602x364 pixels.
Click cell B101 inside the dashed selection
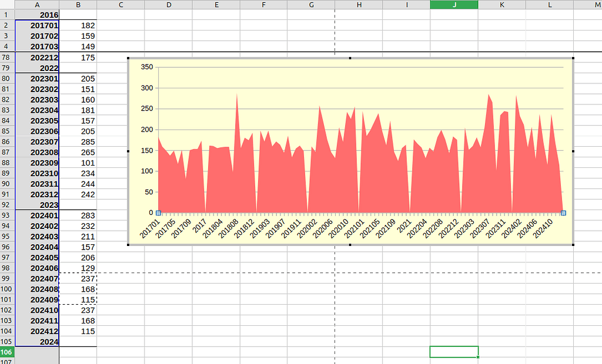click(x=78, y=300)
